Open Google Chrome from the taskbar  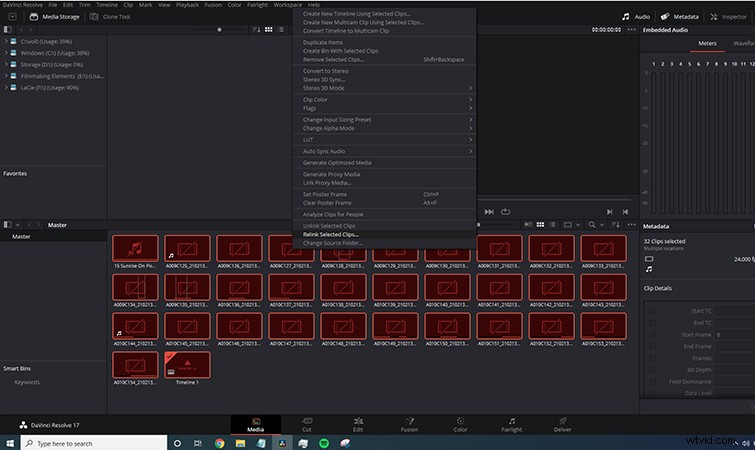pos(220,443)
